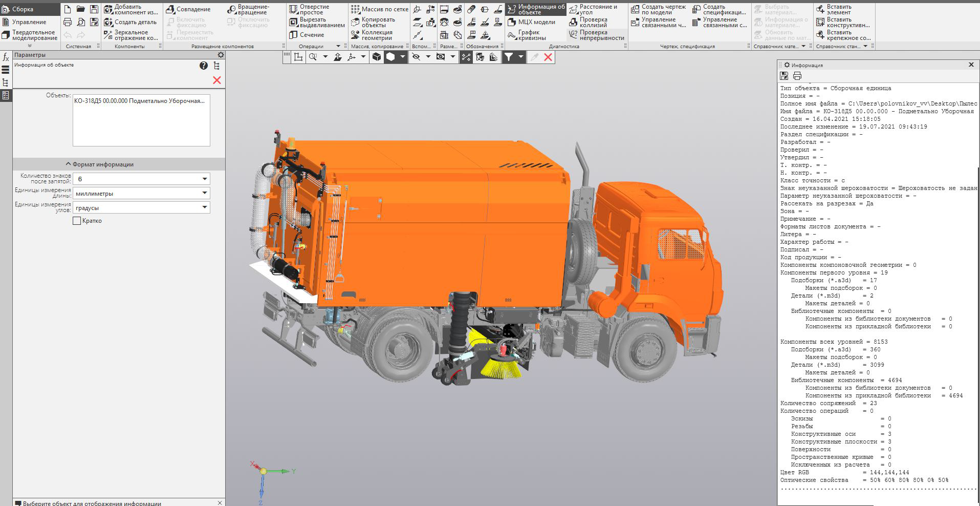Print the information window report
980x506 pixels.
click(x=797, y=76)
